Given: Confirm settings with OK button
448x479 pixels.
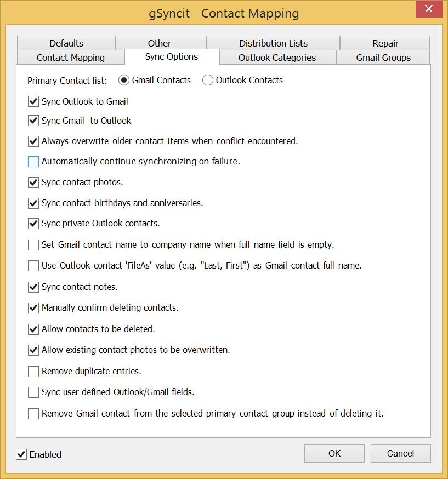Looking at the screenshot, I should pos(334,453).
